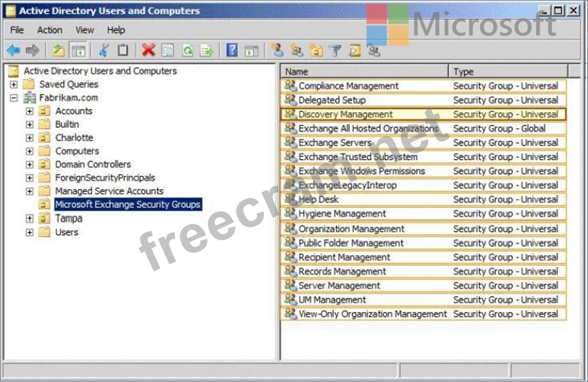Select the Exchange Servers group

[423, 143]
